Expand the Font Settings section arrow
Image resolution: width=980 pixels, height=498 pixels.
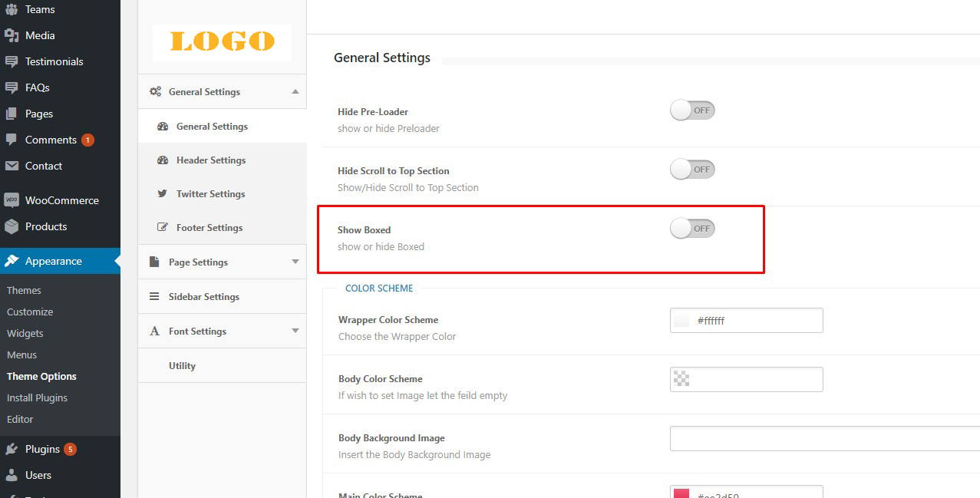coord(295,331)
